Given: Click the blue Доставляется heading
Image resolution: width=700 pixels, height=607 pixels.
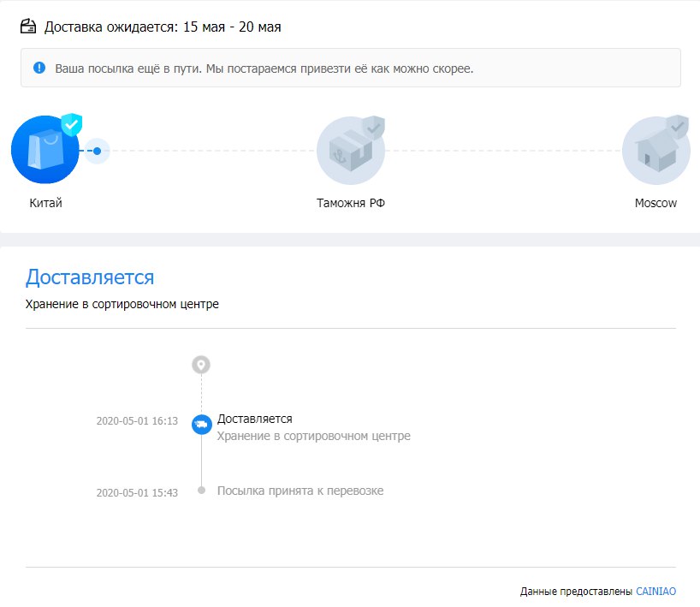Looking at the screenshot, I should click(x=90, y=277).
